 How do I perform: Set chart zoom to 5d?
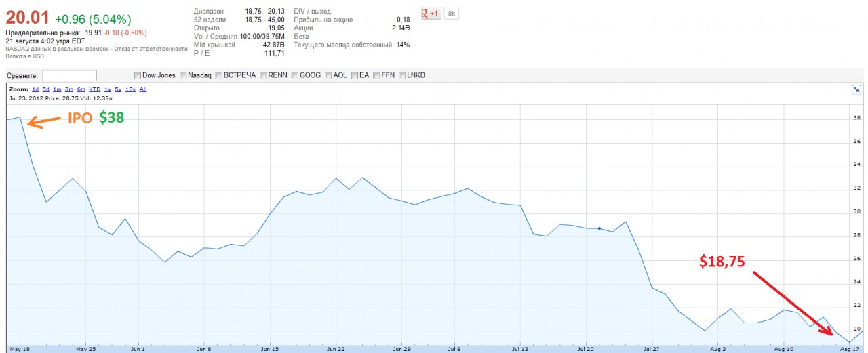(46, 89)
